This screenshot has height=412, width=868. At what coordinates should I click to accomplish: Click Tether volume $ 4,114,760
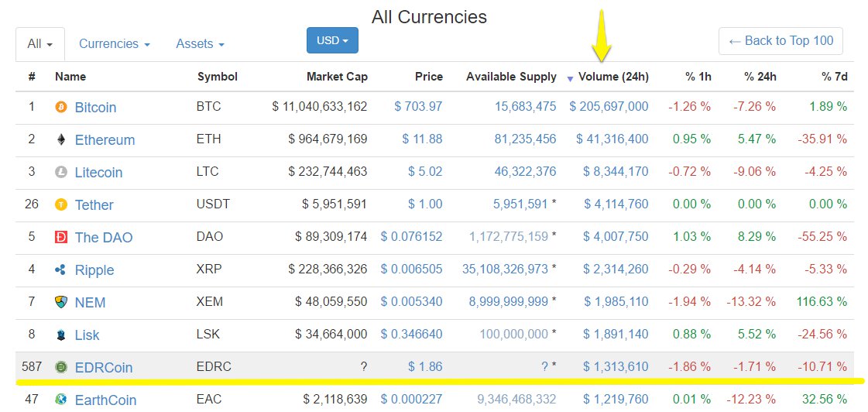click(616, 204)
